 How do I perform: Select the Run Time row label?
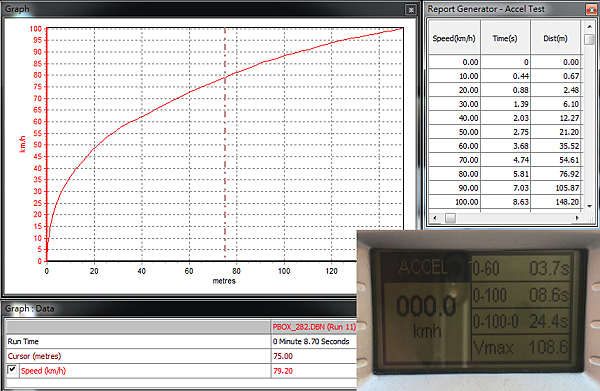pyautogui.click(x=23, y=341)
